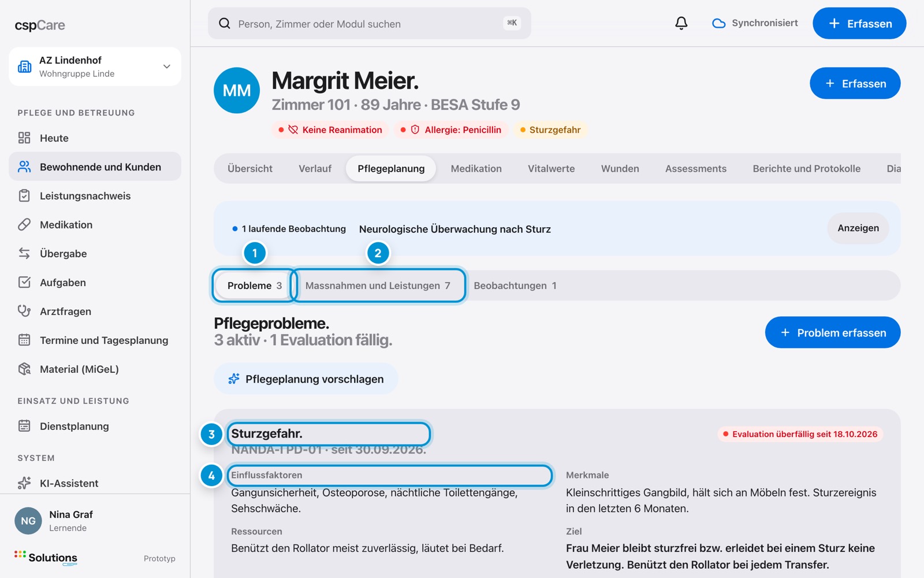
Task: Open KI-Assistent sparkle icon
Action: click(24, 483)
